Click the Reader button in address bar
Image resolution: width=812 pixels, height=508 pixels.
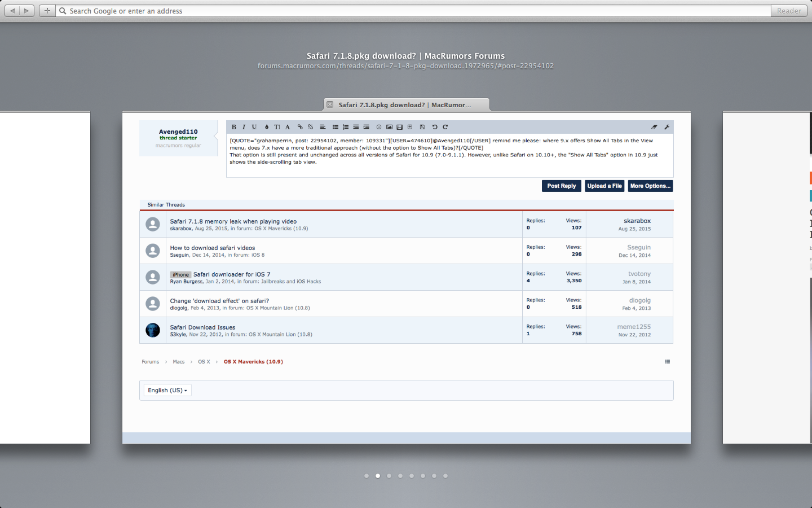[789, 11]
